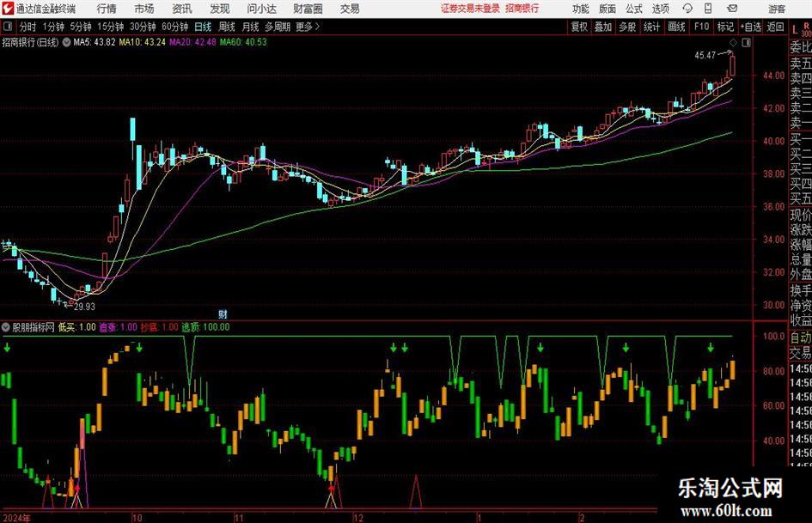
Task: Open the F10 company info button
Action: (x=702, y=27)
